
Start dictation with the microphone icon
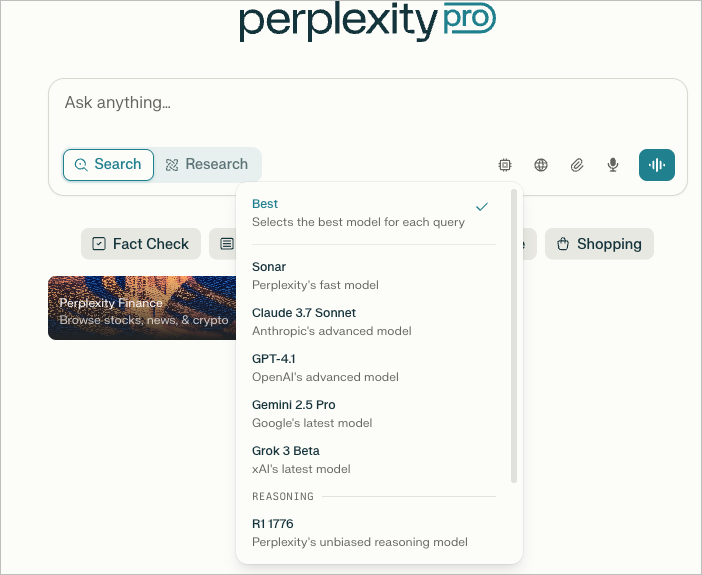[613, 165]
